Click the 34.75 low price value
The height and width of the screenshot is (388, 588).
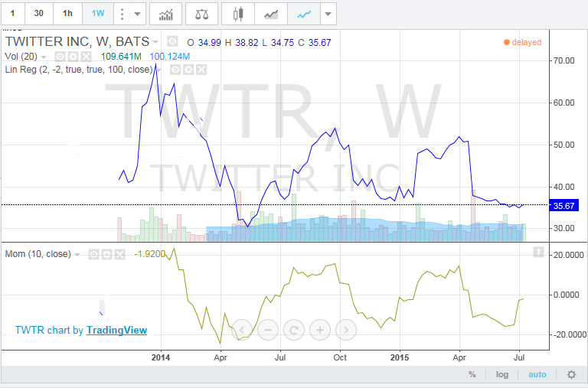tap(283, 43)
